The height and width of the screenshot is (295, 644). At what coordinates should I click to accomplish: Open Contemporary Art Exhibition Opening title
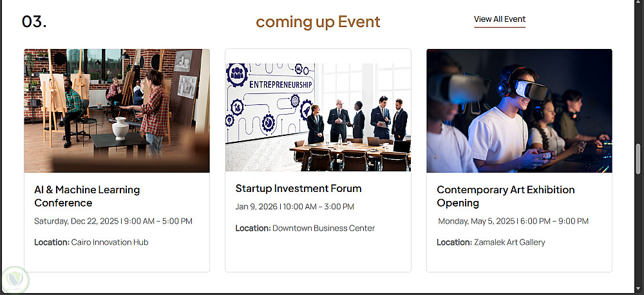pyautogui.click(x=506, y=196)
